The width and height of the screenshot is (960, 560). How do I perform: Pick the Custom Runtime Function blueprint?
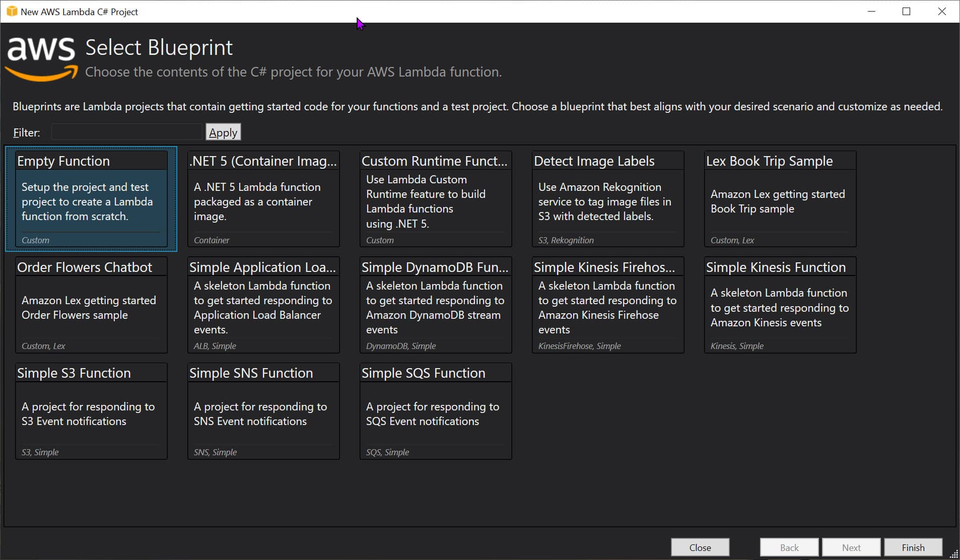pyautogui.click(x=436, y=199)
